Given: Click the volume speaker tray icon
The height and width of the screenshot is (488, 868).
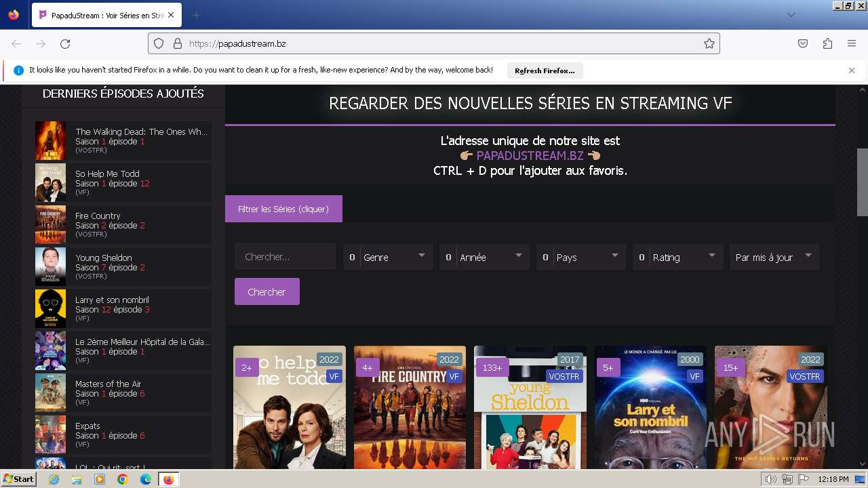Looking at the screenshot, I should coord(771,479).
